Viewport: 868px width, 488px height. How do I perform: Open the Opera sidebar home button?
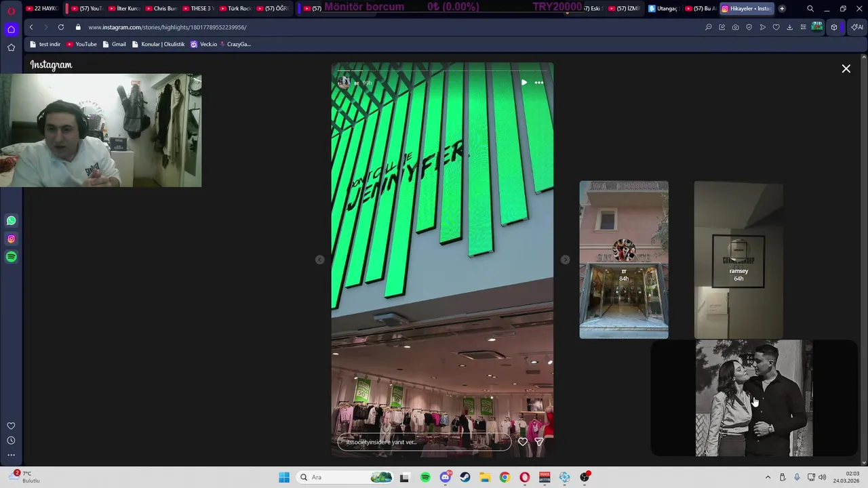pos(11,29)
